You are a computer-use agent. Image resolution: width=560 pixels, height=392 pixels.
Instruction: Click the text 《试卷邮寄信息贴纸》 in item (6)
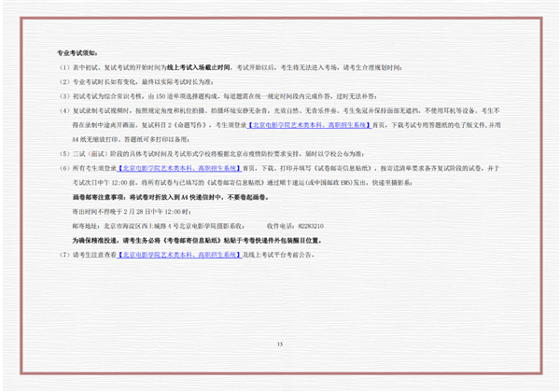click(x=343, y=168)
